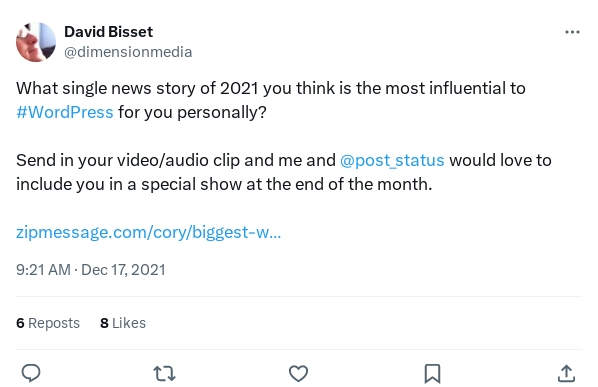Click the 'Send in your video/audio clip' text
598x387 pixels.
coord(127,160)
